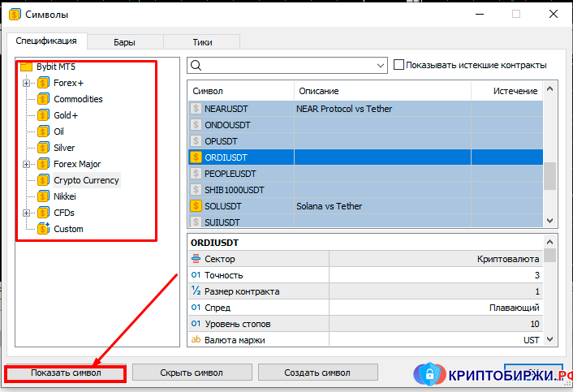Click the Сектор property icon
This screenshot has width=573, height=392.
pos(196,259)
